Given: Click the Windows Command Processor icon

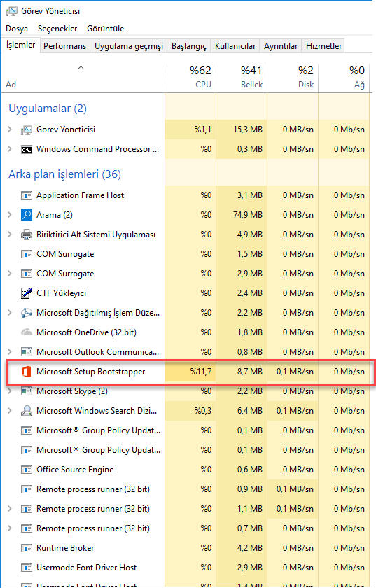Looking at the screenshot, I should coord(27,149).
